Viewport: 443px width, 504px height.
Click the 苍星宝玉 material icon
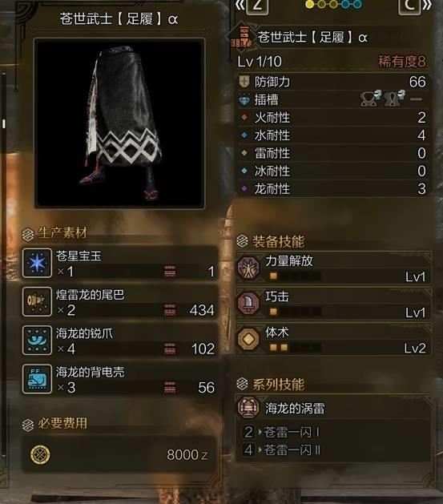[37, 263]
